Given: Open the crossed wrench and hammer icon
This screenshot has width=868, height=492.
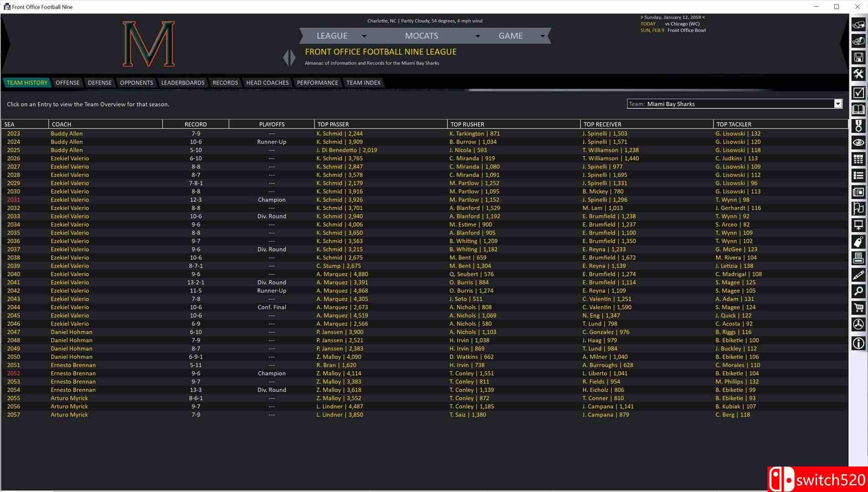Looking at the screenshot, I should click(x=858, y=74).
